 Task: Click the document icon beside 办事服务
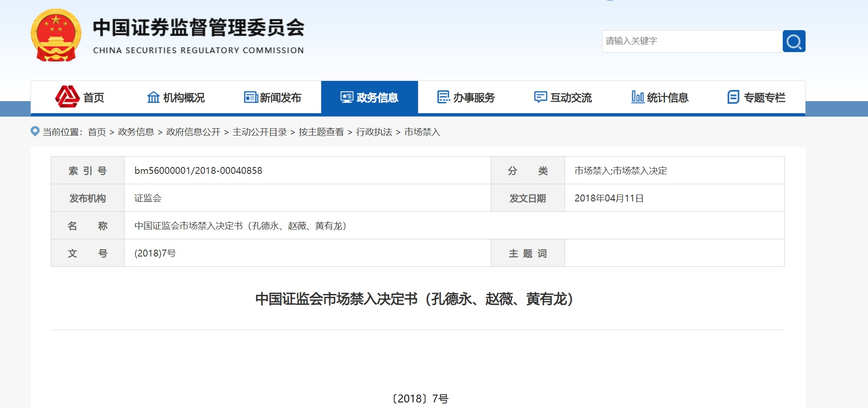[443, 97]
